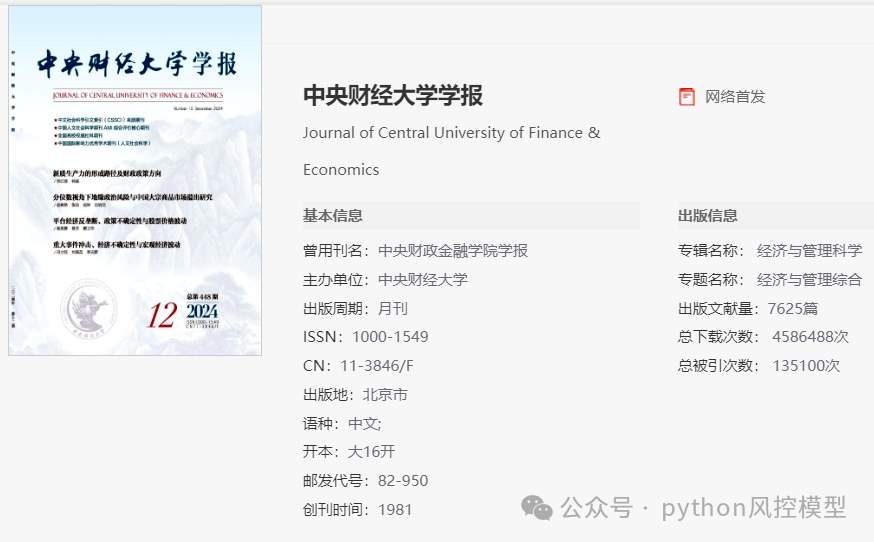
Task: Open the journal cover thumbnail
Action: click(135, 181)
